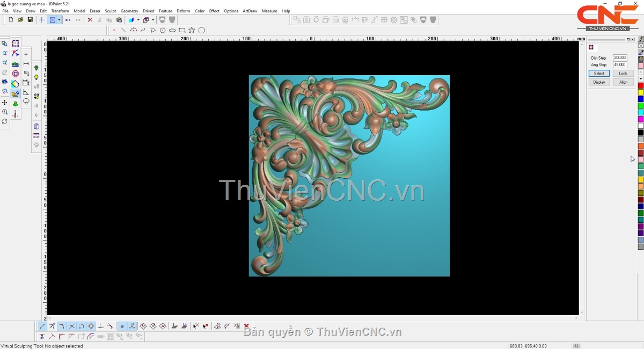Save the file using the floppy icon
The height and width of the screenshot is (349, 644).
[x=30, y=20]
